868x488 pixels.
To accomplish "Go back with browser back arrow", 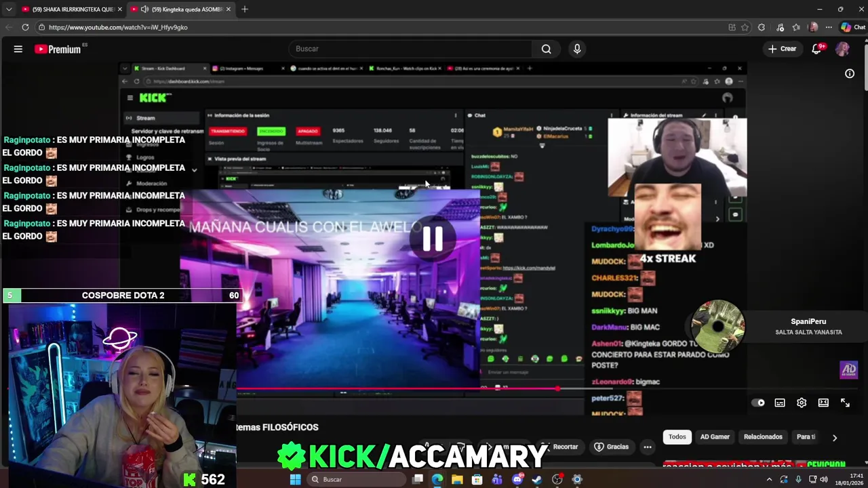I will (8, 27).
